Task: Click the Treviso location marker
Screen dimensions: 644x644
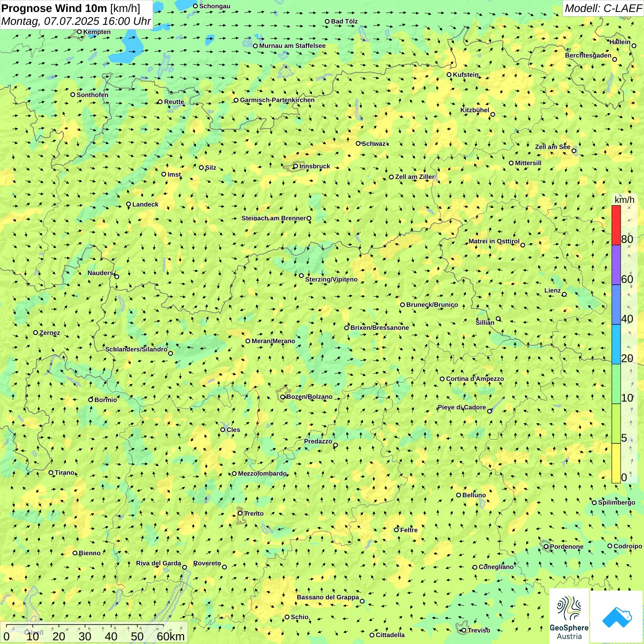Action: pyautogui.click(x=464, y=630)
